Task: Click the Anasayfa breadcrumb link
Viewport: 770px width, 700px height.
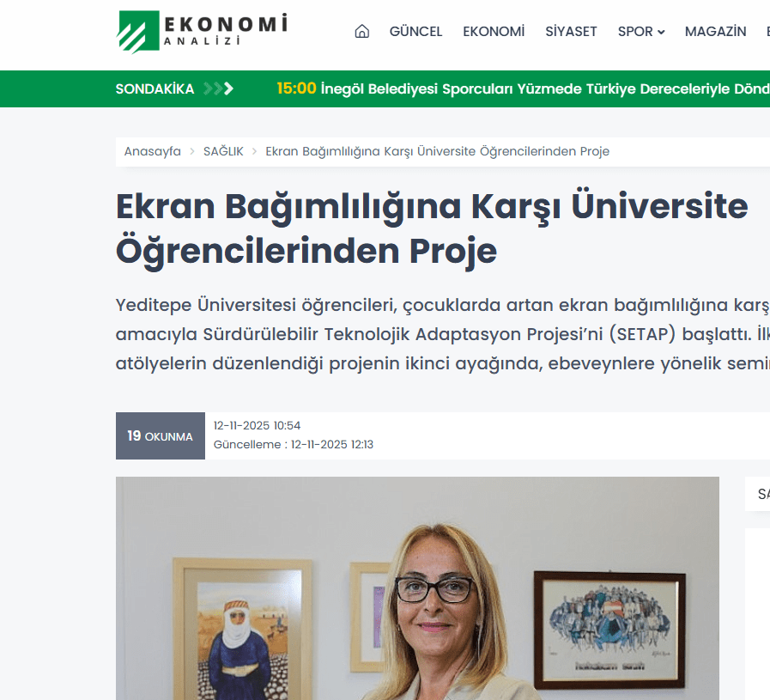Action: [x=152, y=151]
